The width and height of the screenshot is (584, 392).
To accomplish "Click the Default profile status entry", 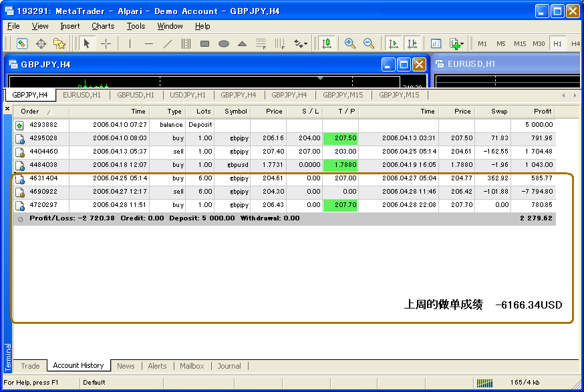I will click(x=94, y=383).
